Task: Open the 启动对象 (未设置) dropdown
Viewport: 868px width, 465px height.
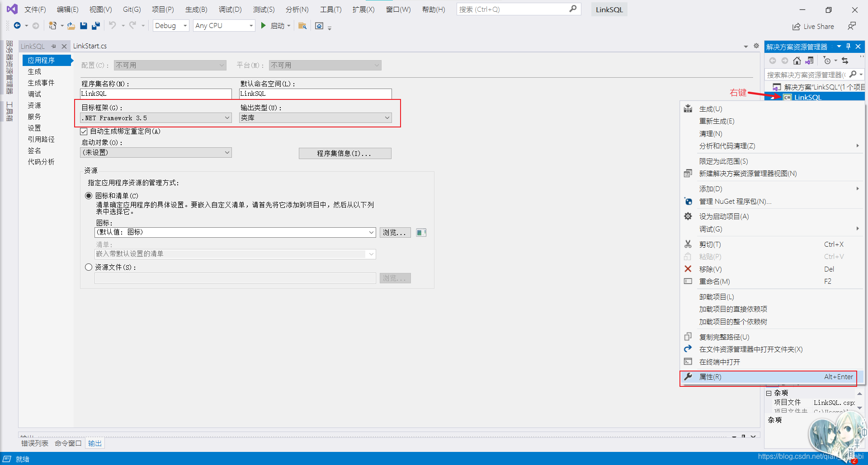Action: [x=156, y=153]
